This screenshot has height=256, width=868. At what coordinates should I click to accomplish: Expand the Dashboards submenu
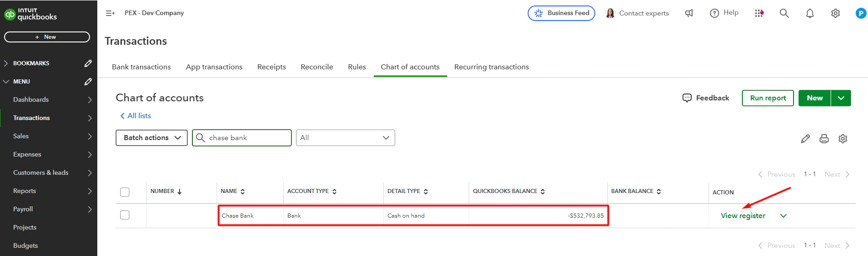(x=90, y=100)
